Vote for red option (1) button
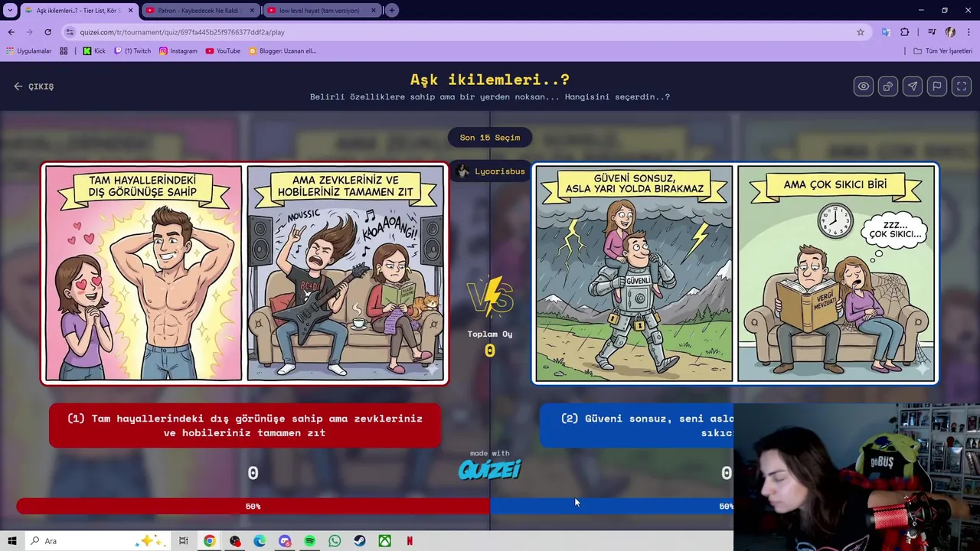Image resolution: width=980 pixels, height=551 pixels. [245, 425]
